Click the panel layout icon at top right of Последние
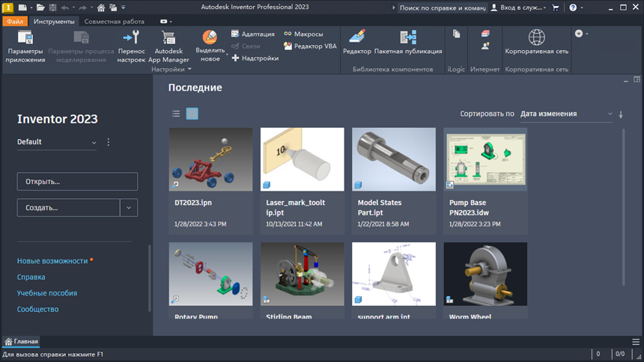Viewport: 644px width, 362px height. pos(637,79)
